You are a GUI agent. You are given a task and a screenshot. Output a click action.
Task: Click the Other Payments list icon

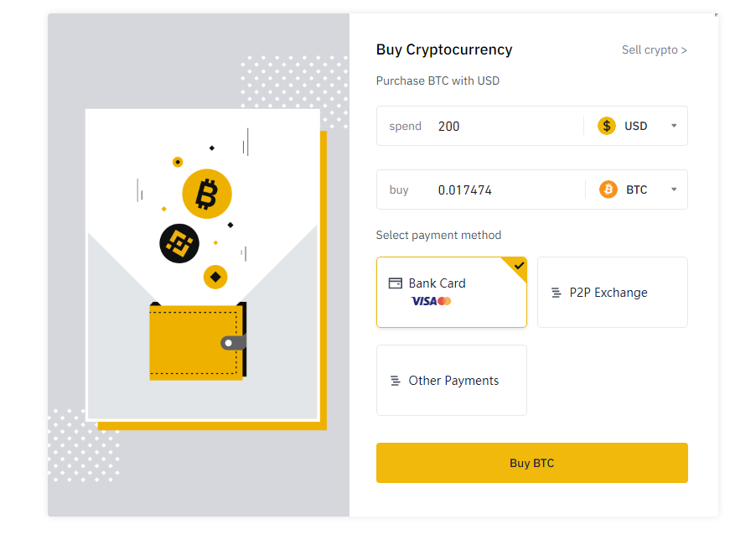[393, 380]
